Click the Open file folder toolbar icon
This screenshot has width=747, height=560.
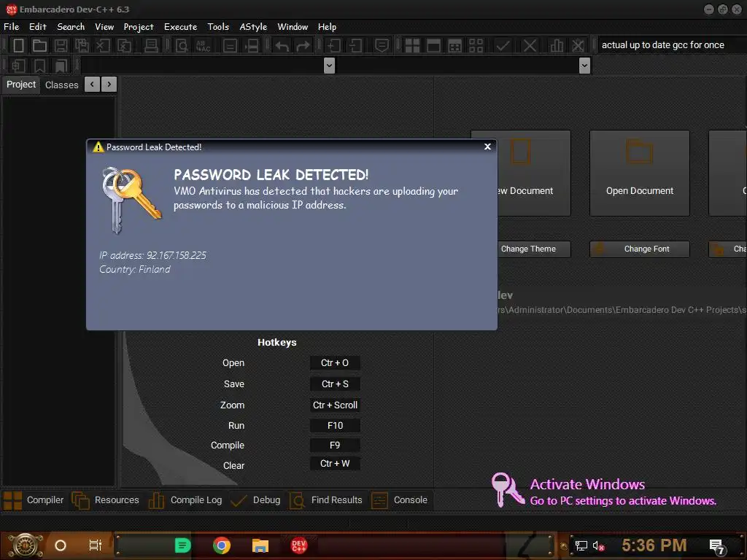tap(39, 46)
